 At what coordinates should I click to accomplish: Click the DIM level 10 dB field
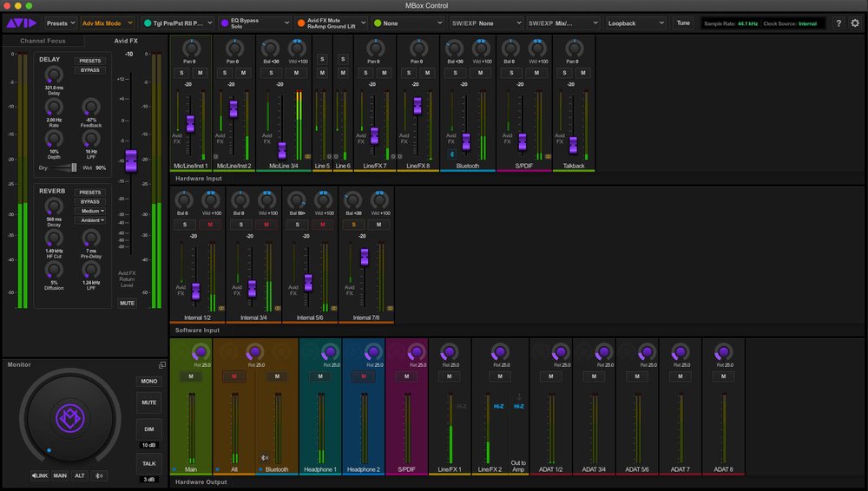149,445
